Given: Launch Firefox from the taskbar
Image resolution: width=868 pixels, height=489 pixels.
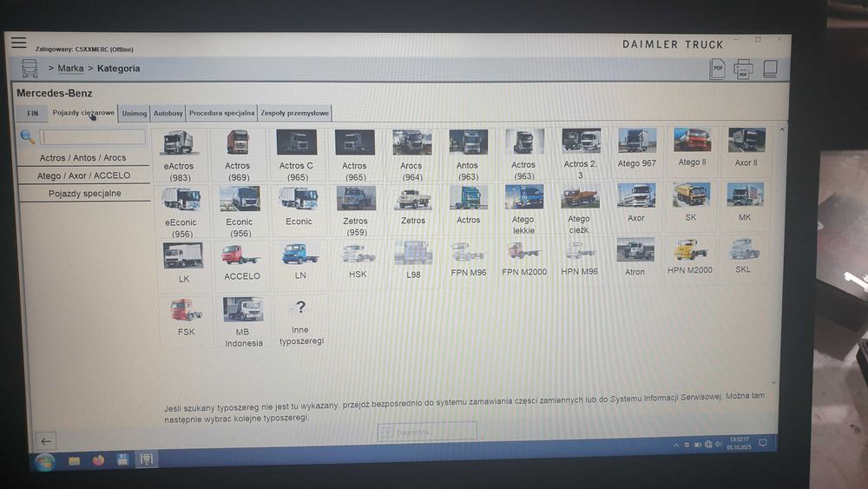Looking at the screenshot, I should coord(99,460).
